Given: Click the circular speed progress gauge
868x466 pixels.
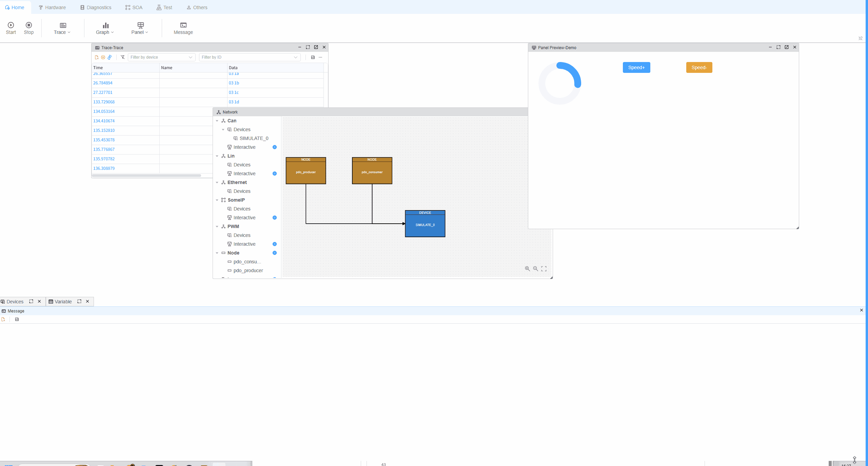Looking at the screenshot, I should click(560, 83).
